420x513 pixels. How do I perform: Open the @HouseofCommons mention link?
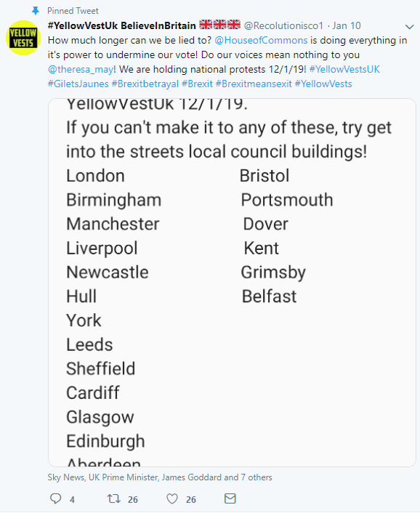click(261, 40)
